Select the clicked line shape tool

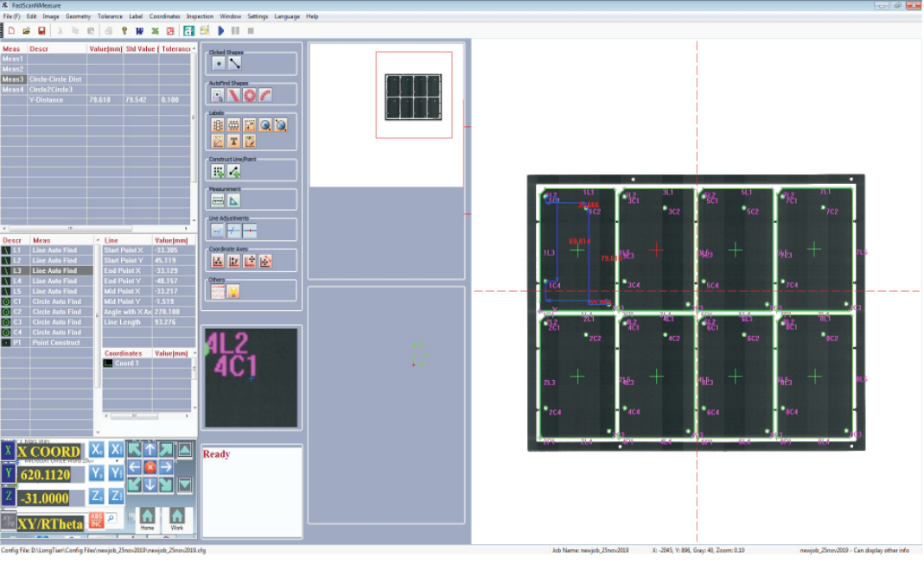(234, 63)
